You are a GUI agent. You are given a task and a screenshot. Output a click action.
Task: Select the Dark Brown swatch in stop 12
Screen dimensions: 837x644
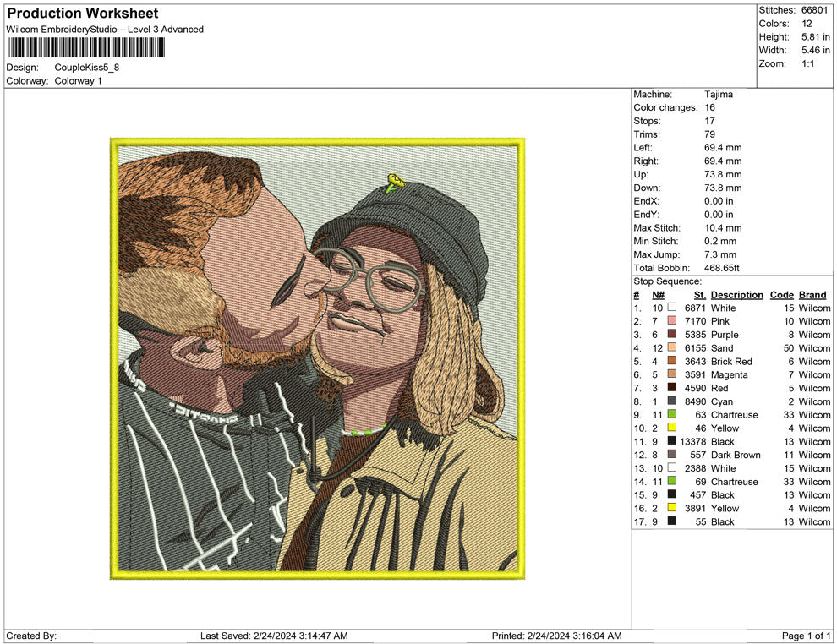(x=672, y=455)
